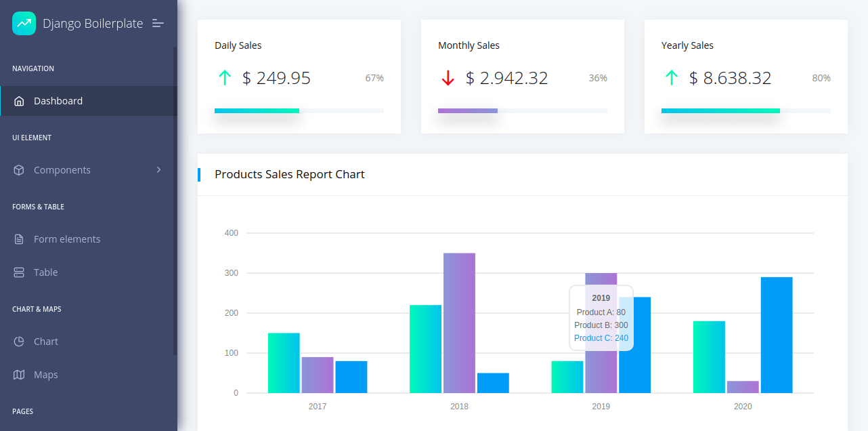
Task: Click the Chart pie icon
Action: 19,342
